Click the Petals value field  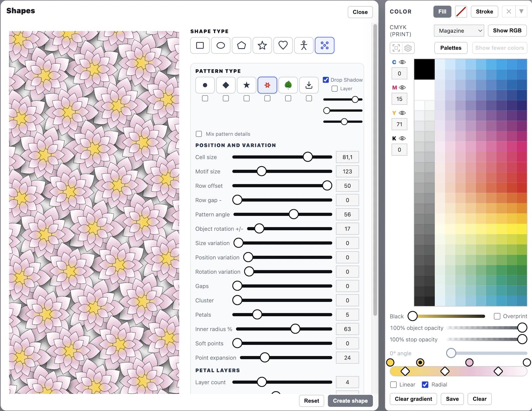pos(347,315)
